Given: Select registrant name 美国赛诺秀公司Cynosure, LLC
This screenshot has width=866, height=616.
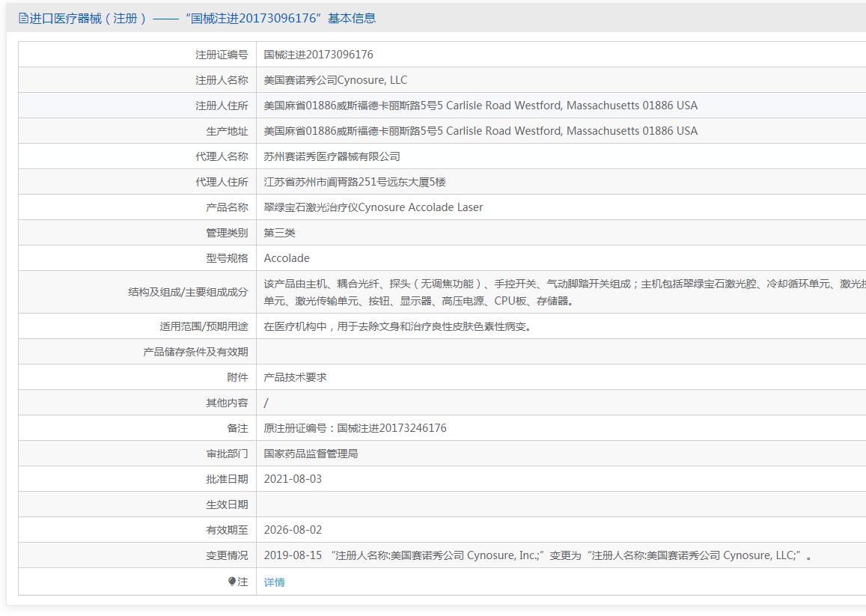Looking at the screenshot, I should click(335, 80).
